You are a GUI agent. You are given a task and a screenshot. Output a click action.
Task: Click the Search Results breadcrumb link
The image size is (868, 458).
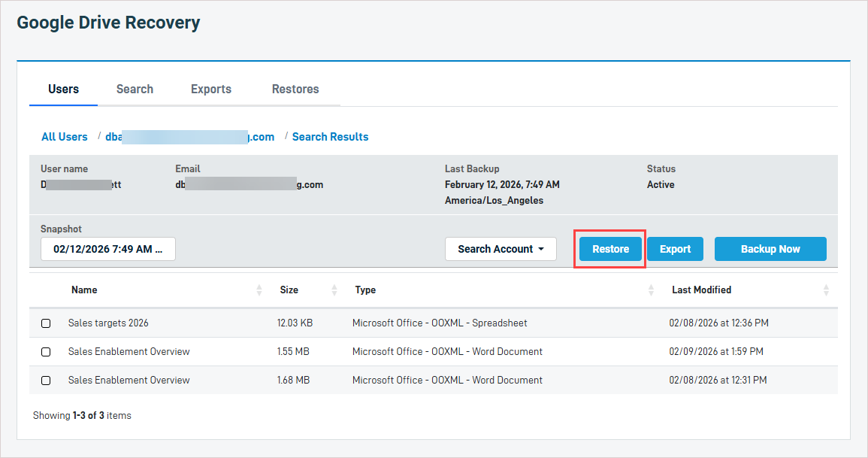tap(330, 137)
